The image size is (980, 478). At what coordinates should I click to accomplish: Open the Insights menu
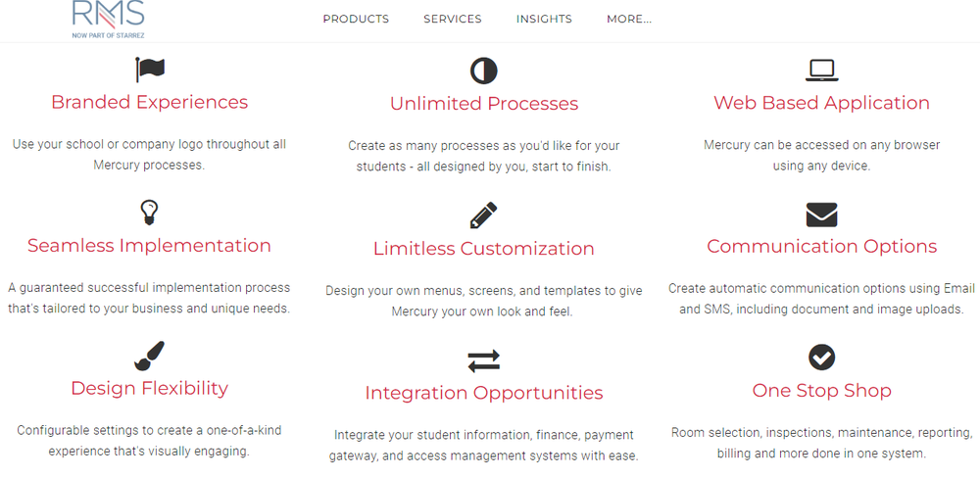[544, 19]
